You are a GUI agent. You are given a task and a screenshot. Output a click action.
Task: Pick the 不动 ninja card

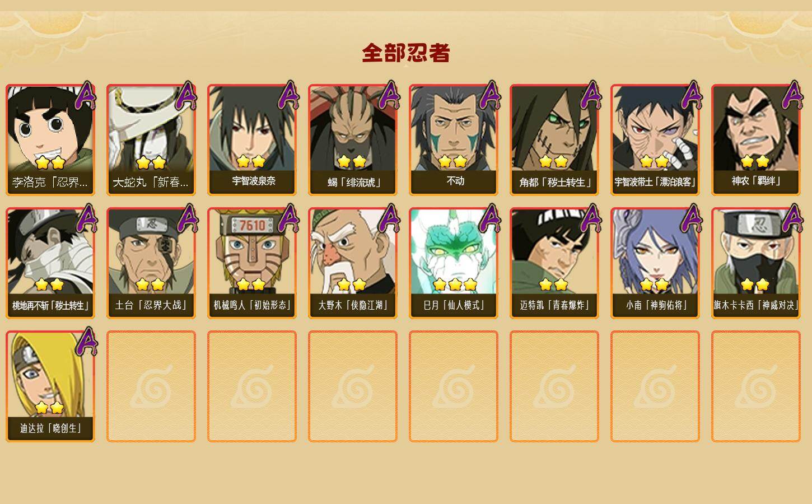coord(454,140)
